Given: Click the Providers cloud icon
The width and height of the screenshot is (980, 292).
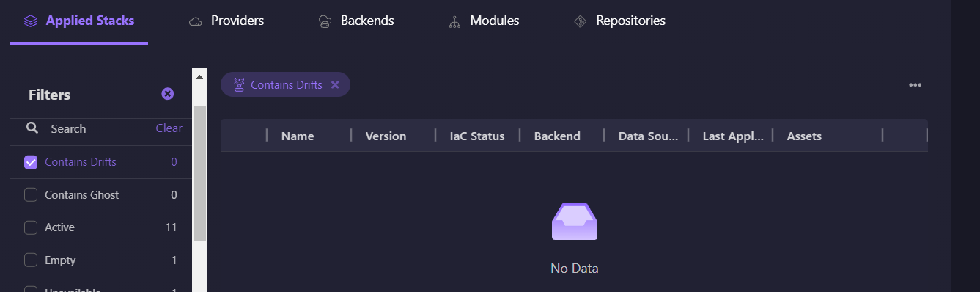Looking at the screenshot, I should tap(196, 22).
